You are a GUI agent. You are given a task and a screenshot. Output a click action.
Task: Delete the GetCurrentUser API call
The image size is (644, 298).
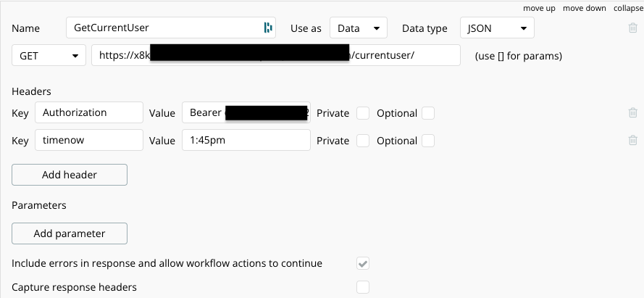(633, 28)
